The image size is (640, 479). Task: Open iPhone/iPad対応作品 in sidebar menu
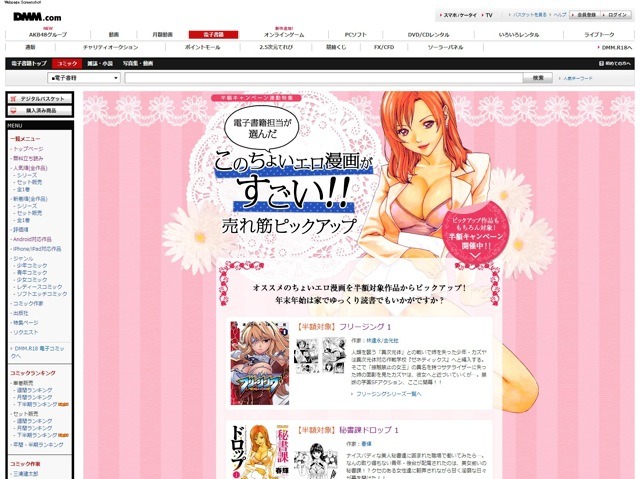click(37, 249)
